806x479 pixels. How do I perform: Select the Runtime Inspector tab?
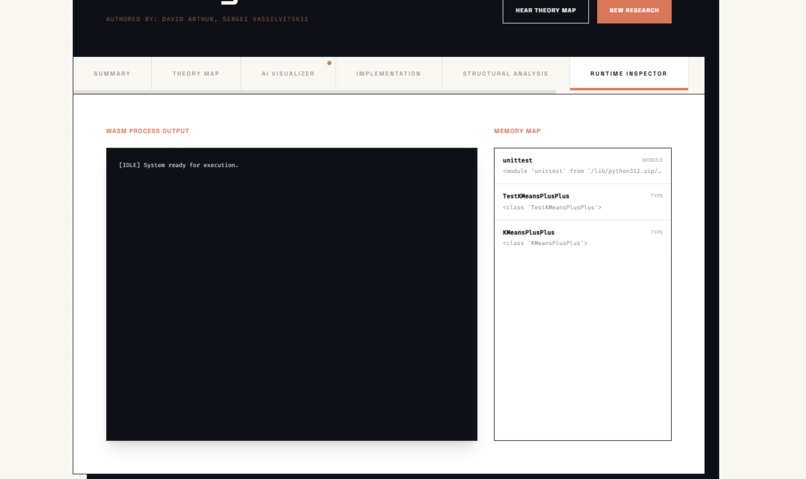click(629, 73)
